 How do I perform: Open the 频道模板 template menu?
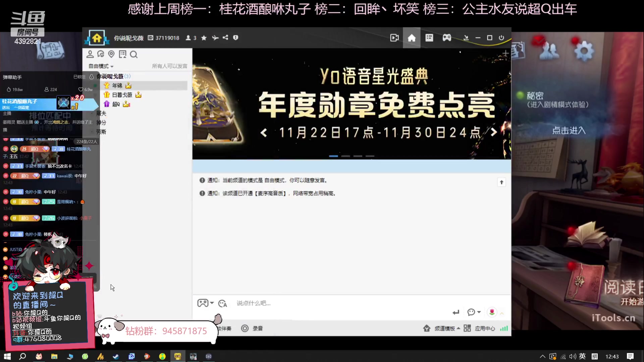click(x=442, y=328)
